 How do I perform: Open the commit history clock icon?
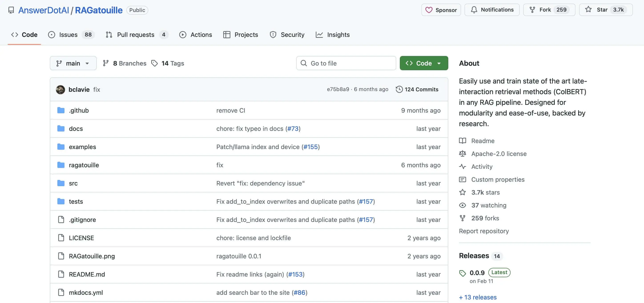pyautogui.click(x=399, y=89)
